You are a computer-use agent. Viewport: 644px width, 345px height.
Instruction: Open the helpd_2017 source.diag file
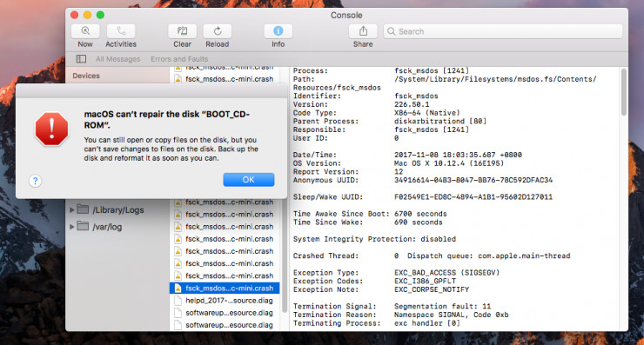point(225,301)
